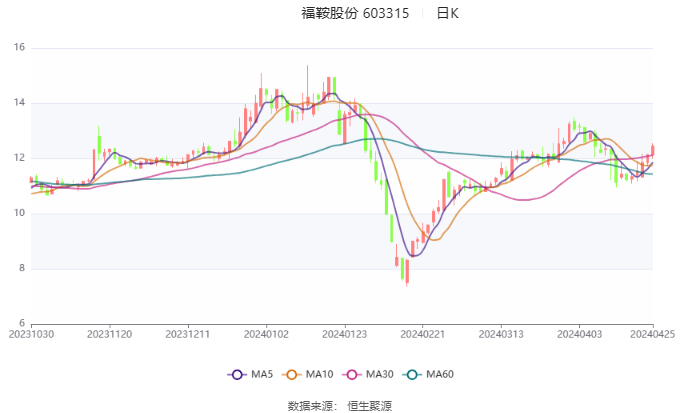The height and width of the screenshot is (413, 680).
Task: Disable the MA60 line via its legend text
Action: tap(440, 374)
